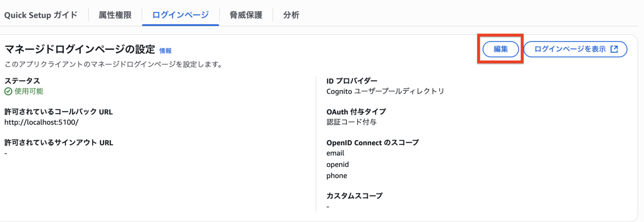Screen dimensions: 644x222
Task: Open the 情報 link beside the heading
Action: [x=165, y=51]
